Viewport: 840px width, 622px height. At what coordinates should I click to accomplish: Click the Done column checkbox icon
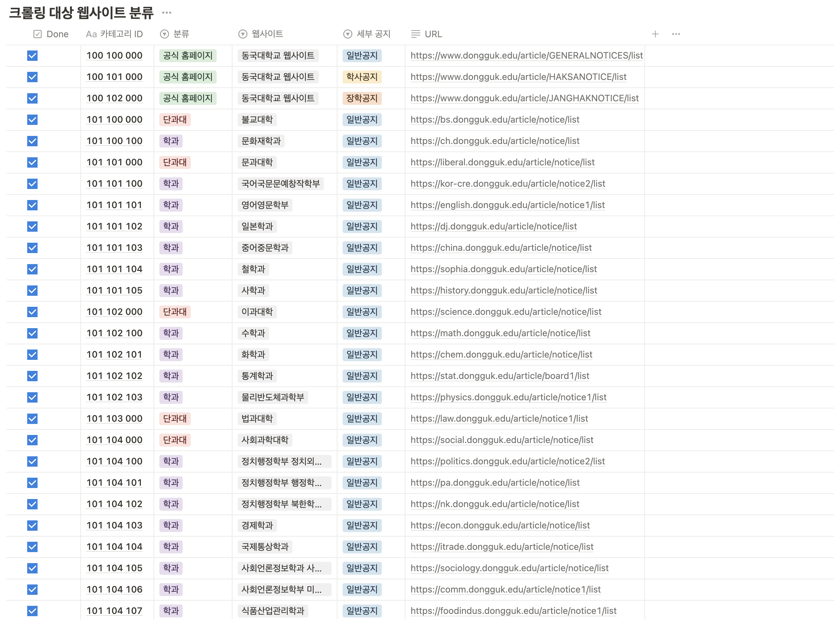pos(37,34)
